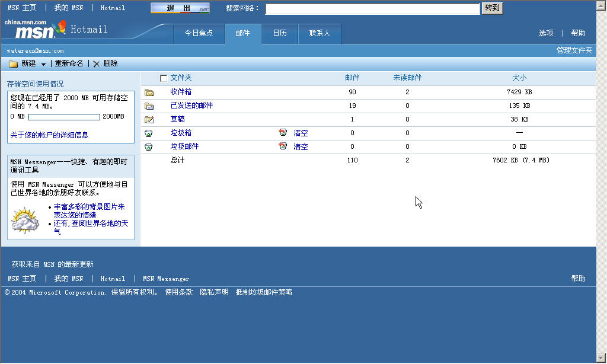Click the empty icon in 垃圾邮件 row

point(283,146)
